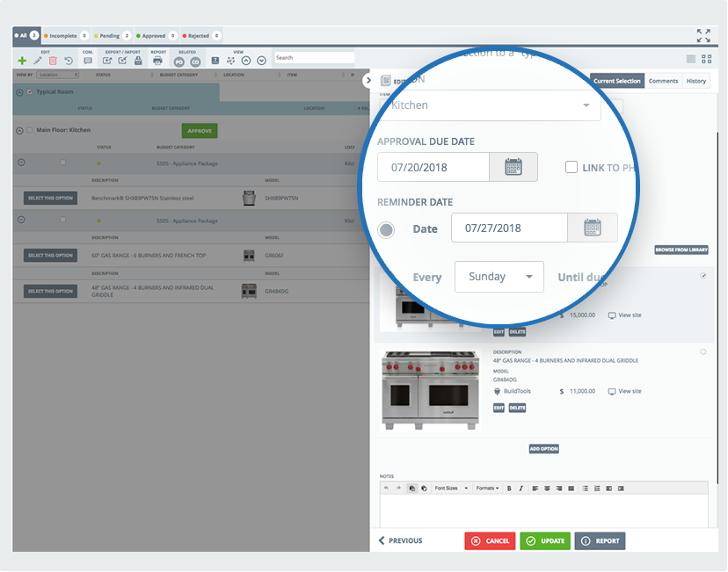Switch to grid view layout icon
Image resolution: width=728 pixels, height=572 pixels.
click(x=706, y=59)
